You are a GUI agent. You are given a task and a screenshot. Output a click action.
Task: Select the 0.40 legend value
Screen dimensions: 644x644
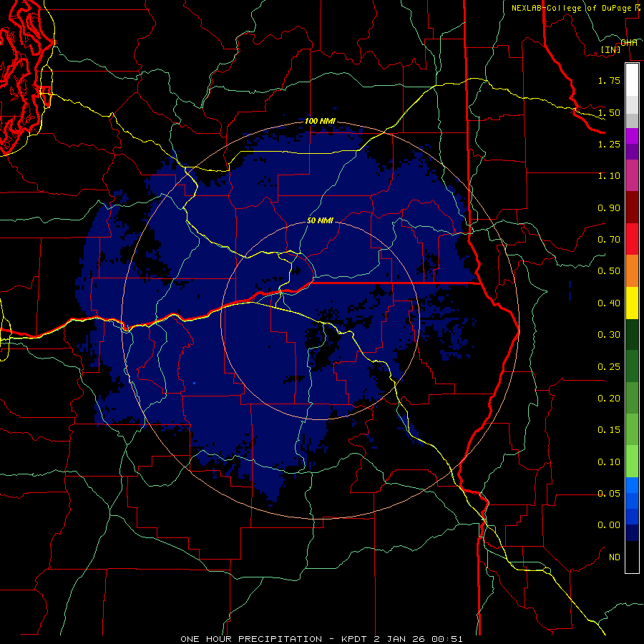click(x=609, y=303)
